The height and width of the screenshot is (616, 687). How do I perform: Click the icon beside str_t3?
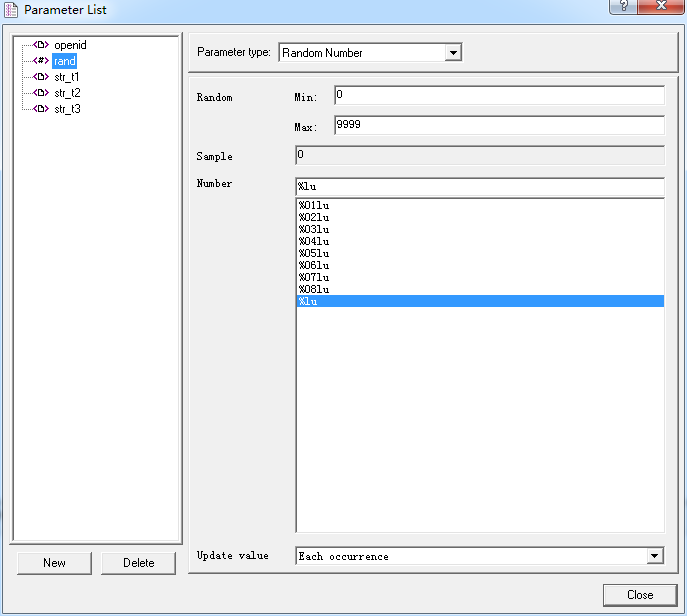41,109
